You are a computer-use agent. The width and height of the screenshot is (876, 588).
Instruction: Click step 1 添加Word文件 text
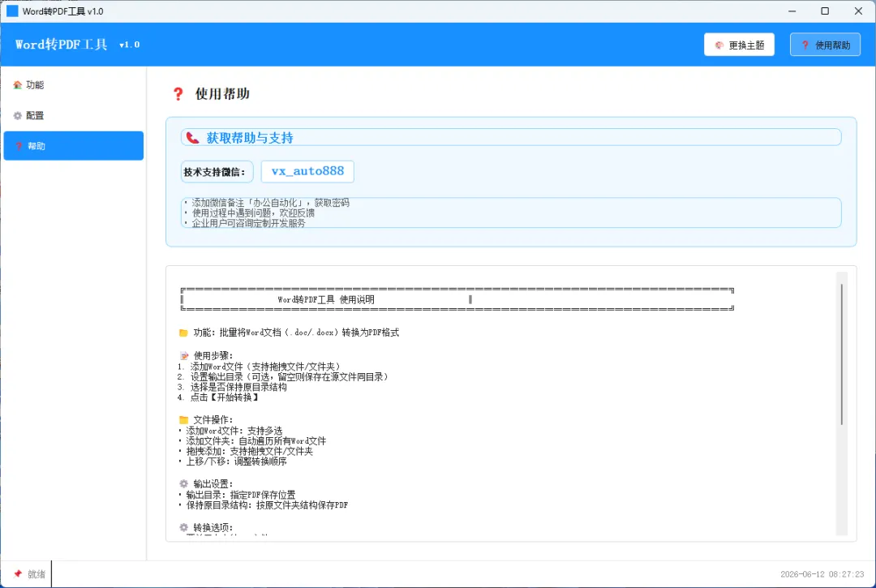264,367
